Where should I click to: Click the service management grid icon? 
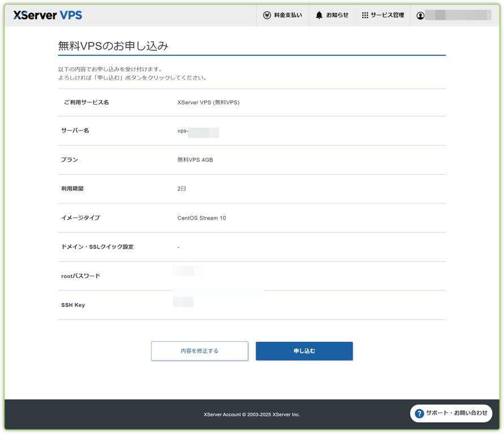click(x=365, y=15)
